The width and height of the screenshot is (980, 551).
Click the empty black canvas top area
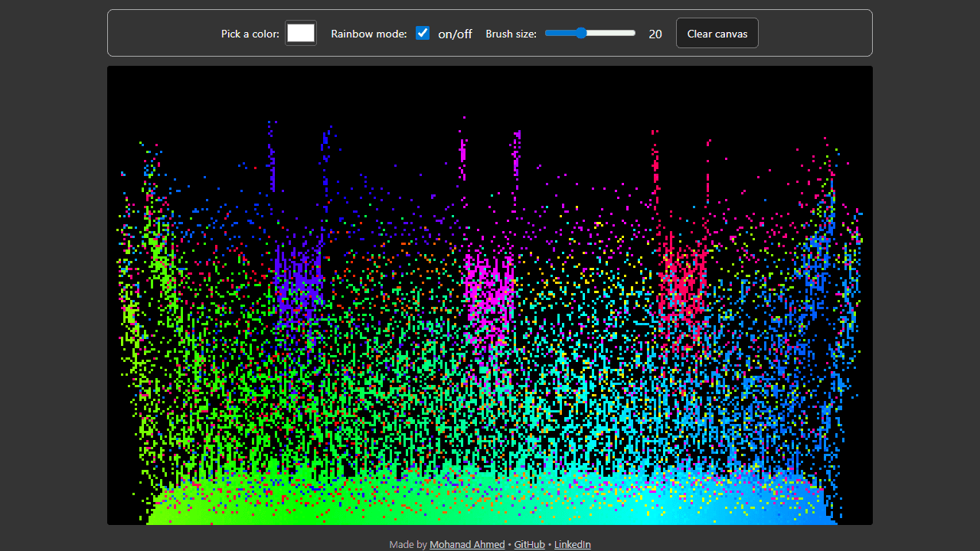[490, 92]
